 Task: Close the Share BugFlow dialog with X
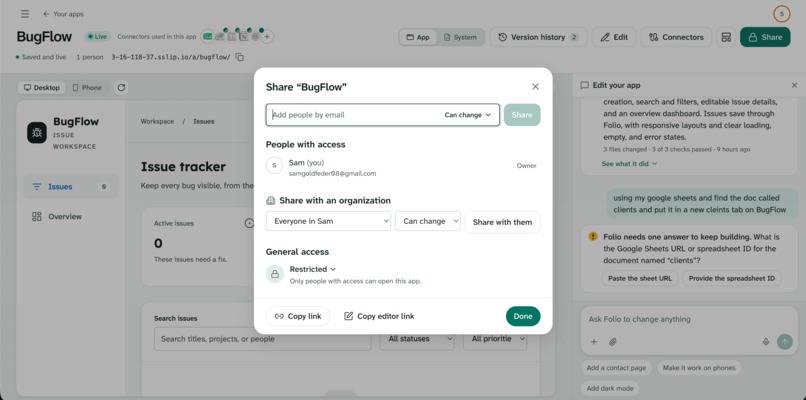535,86
